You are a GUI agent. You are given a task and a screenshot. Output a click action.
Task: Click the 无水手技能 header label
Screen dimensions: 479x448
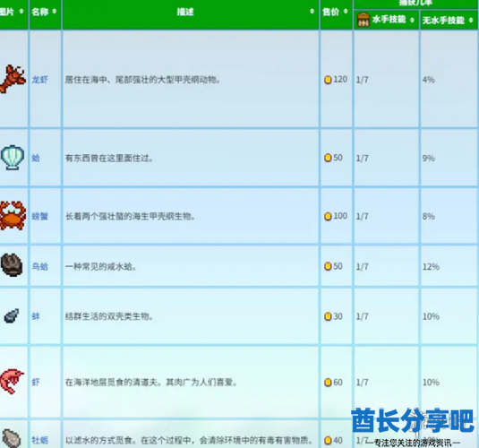click(443, 21)
